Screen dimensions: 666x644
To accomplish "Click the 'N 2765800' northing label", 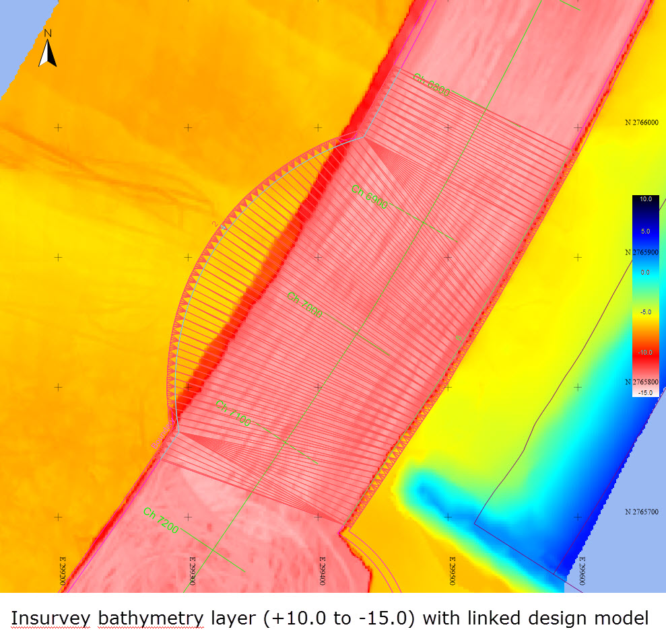I will pyautogui.click(x=641, y=382).
